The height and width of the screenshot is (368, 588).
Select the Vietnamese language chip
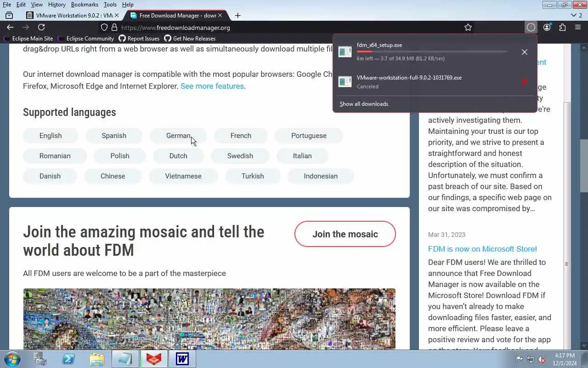coord(183,176)
